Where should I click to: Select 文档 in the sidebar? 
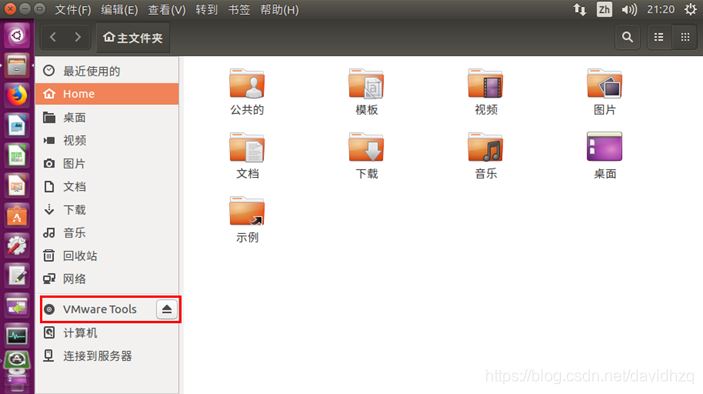(x=107, y=186)
